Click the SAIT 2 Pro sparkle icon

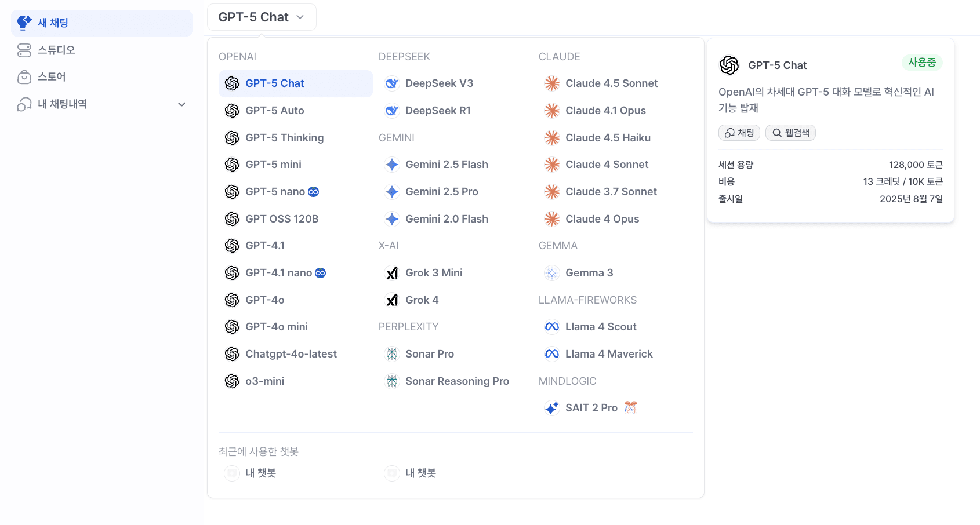coord(552,408)
